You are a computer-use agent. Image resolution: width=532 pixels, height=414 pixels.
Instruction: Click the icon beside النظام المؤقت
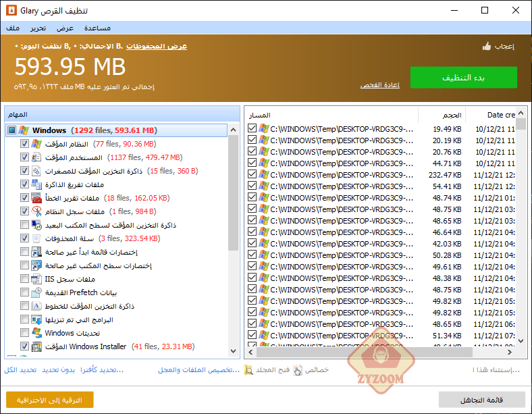coord(36,144)
